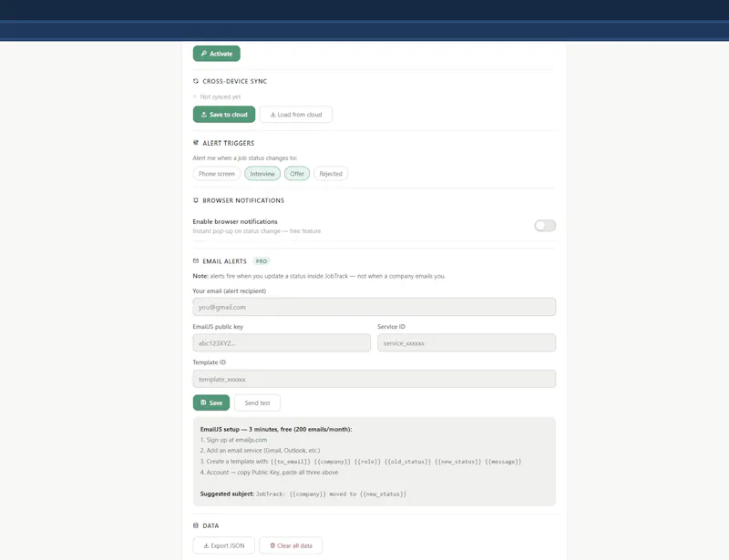Click the database icon beside Data
Screen dimensions: 729x560
[196, 525]
